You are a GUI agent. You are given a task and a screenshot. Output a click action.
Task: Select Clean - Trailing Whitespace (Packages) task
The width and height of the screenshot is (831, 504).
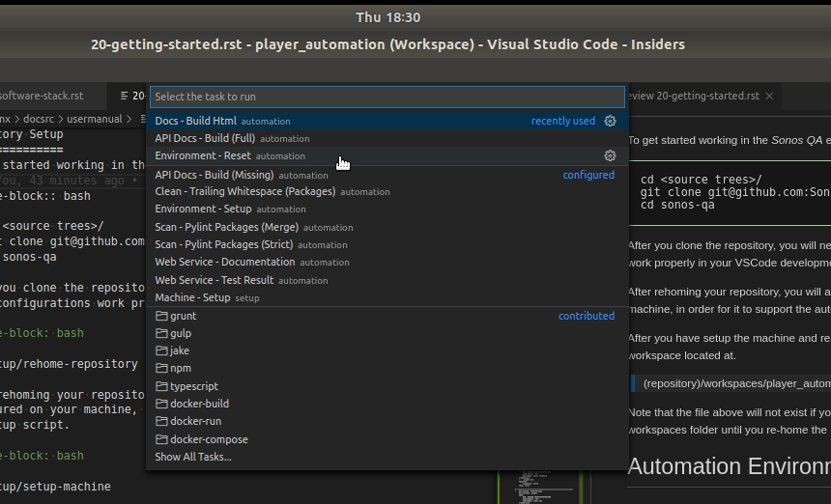tap(245, 191)
